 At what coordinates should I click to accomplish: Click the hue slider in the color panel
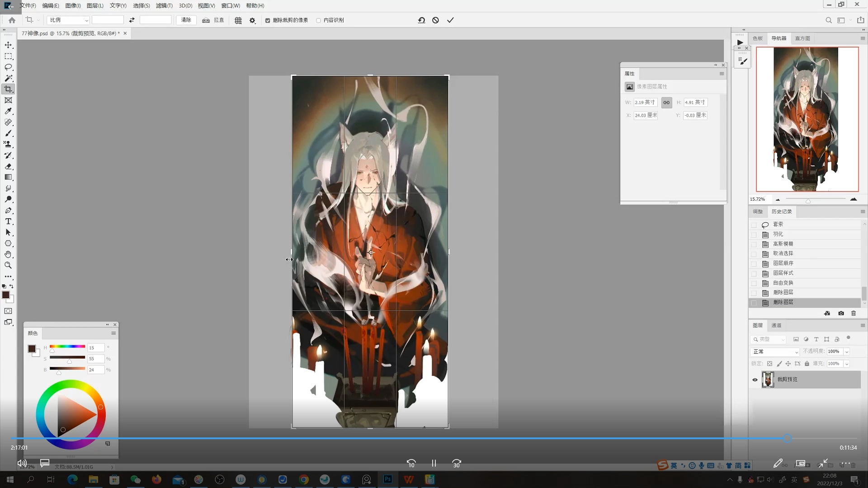click(67, 347)
